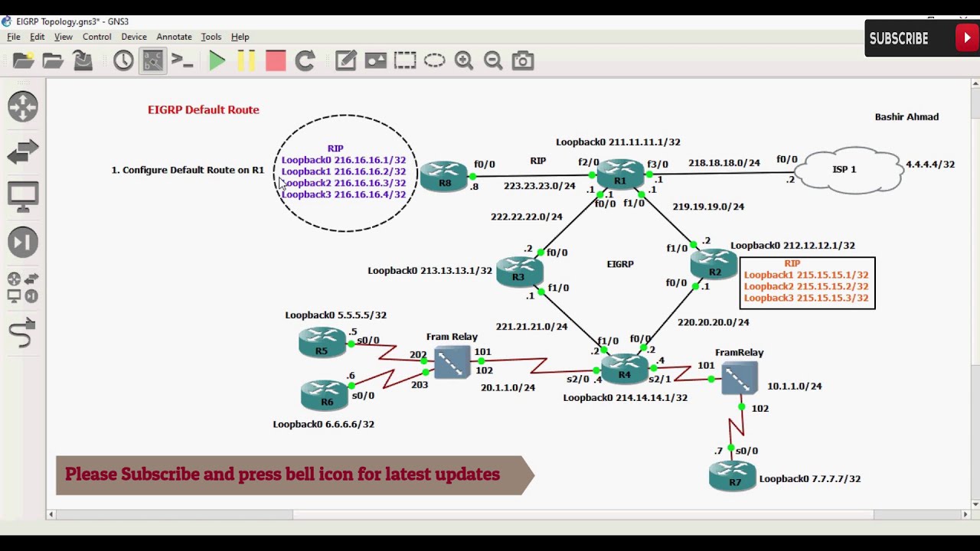Open the Device menu
This screenshot has width=980, height=551.
coord(134,37)
